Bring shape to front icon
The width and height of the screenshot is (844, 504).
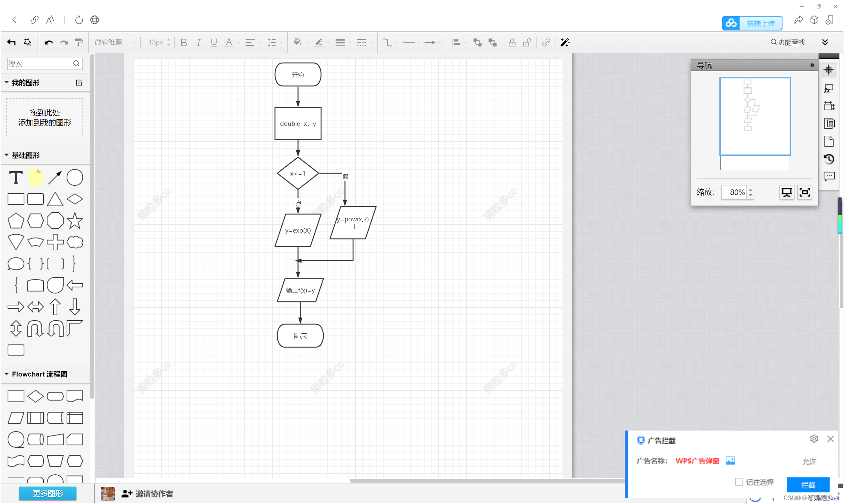(478, 42)
